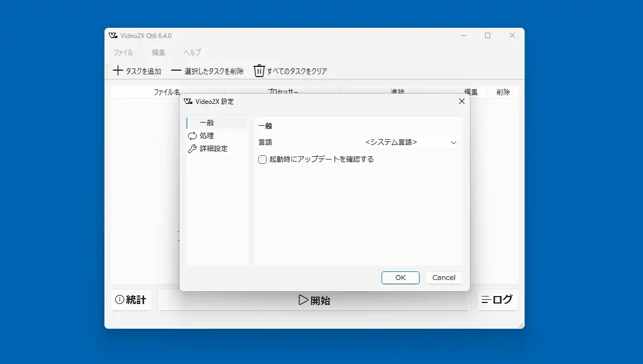Dismiss settings with the Cancel button
This screenshot has height=364, width=643.
click(x=444, y=278)
